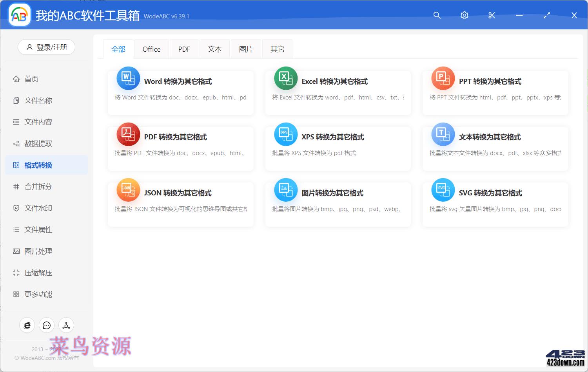Click the share icon at bottom left
Screen dimensions: 588x372
click(x=66, y=325)
